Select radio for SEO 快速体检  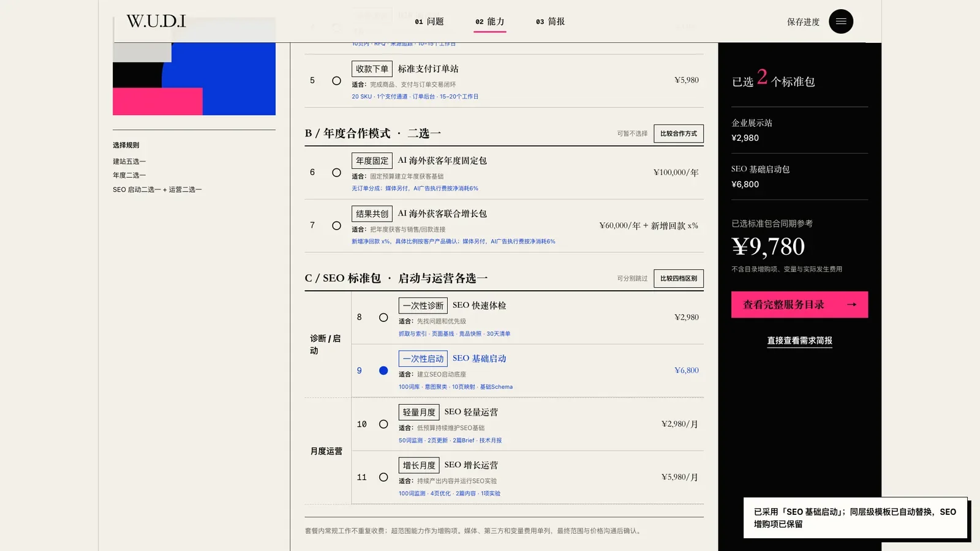pyautogui.click(x=383, y=318)
